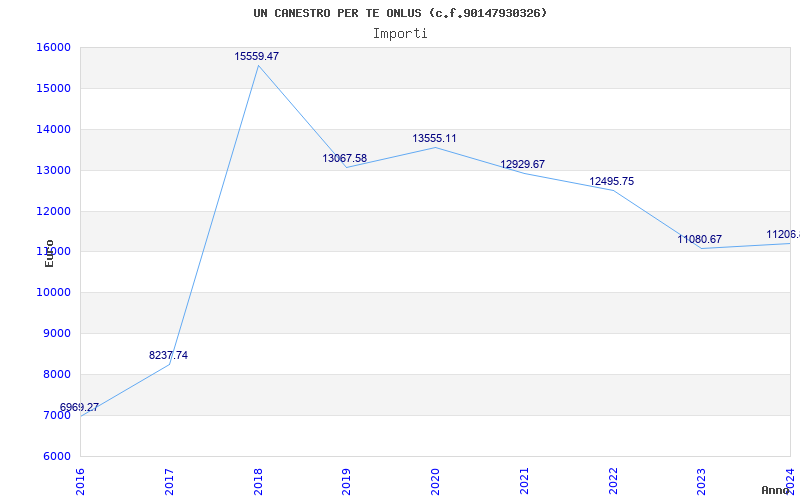This screenshot has width=800, height=500.
Task: Click data label 12929.67
Action: click(x=522, y=165)
